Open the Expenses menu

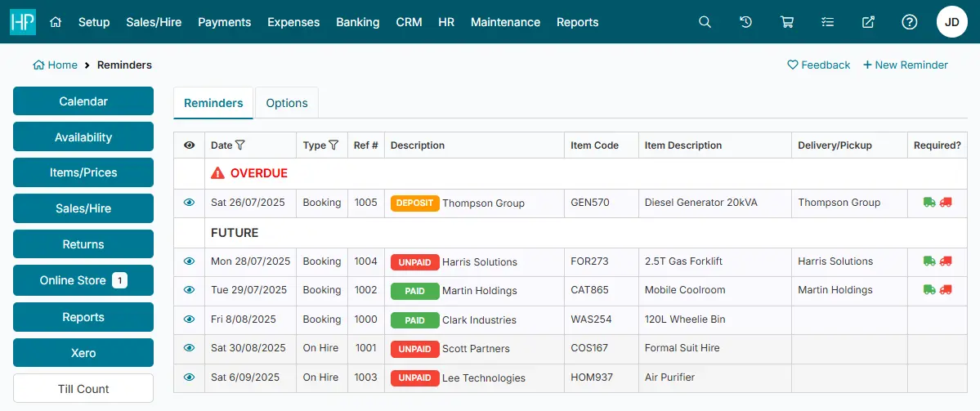click(x=293, y=23)
